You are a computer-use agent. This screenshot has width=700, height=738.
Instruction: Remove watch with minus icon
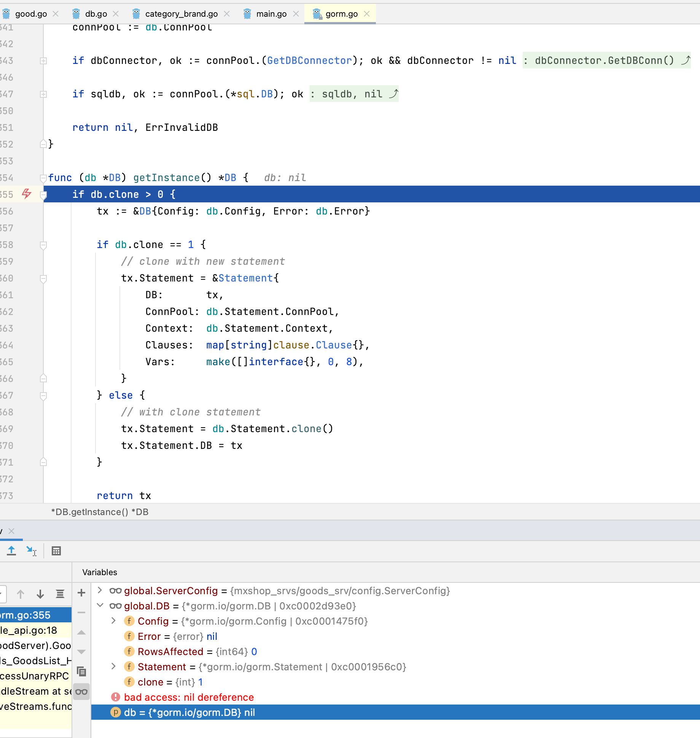[x=81, y=612]
